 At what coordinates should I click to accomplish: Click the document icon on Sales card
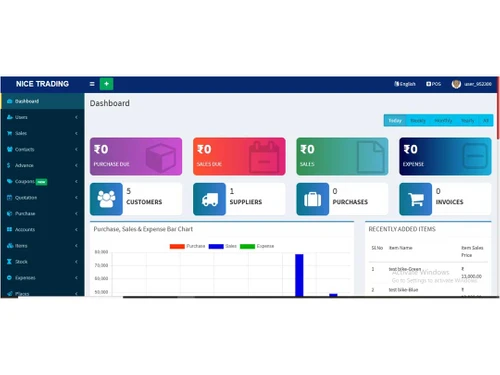370,157
